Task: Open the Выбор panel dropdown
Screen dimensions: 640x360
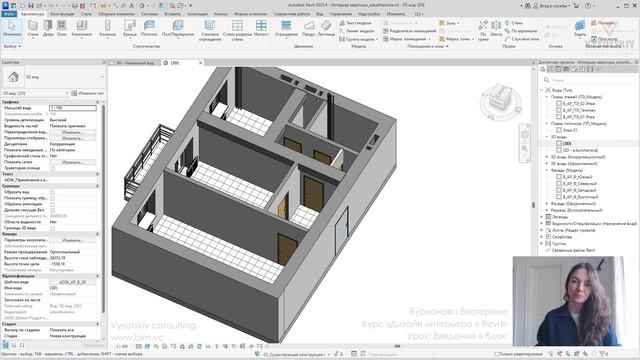Action: click(x=12, y=46)
